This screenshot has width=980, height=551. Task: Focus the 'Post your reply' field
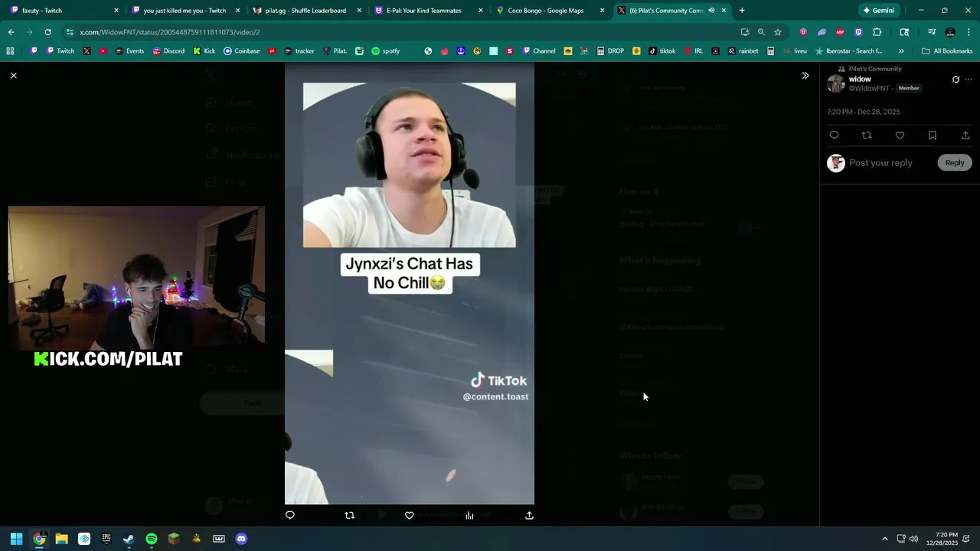click(x=880, y=162)
